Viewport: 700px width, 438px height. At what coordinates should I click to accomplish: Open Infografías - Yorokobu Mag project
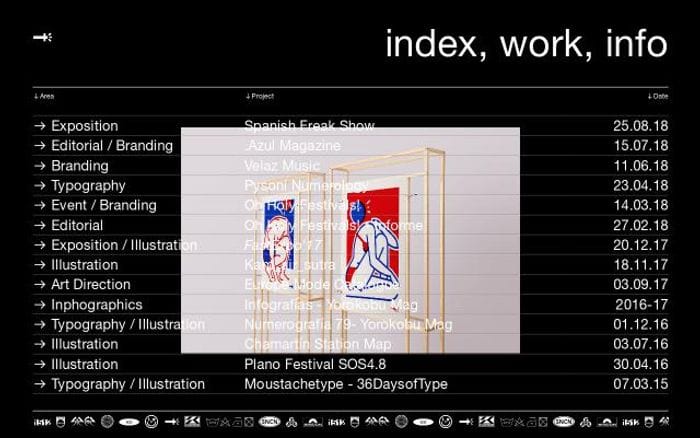click(x=331, y=305)
